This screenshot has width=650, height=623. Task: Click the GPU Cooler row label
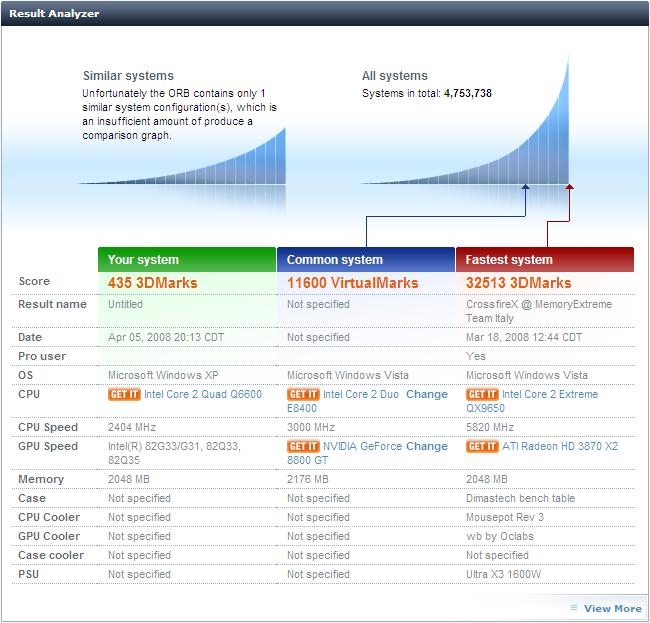tap(49, 537)
